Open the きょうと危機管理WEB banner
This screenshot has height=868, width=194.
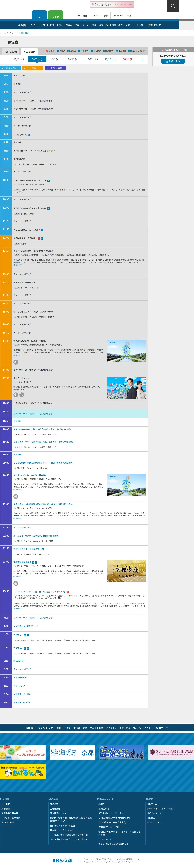tap(171, 752)
